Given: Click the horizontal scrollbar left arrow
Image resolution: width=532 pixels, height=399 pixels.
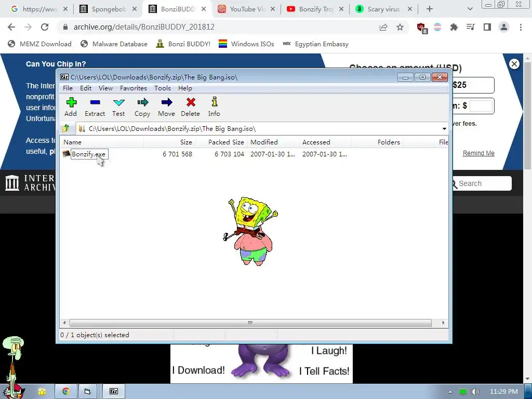Looking at the screenshot, I should coord(64,323).
